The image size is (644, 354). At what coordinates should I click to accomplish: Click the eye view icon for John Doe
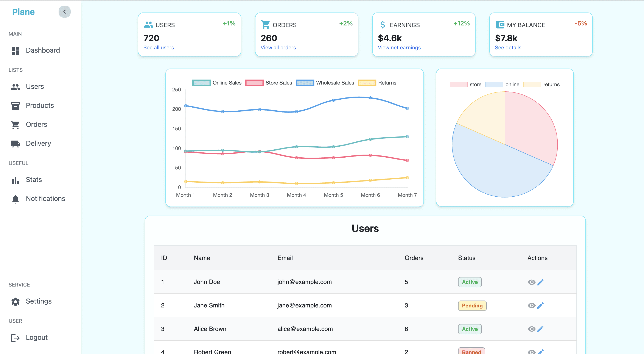[532, 282]
